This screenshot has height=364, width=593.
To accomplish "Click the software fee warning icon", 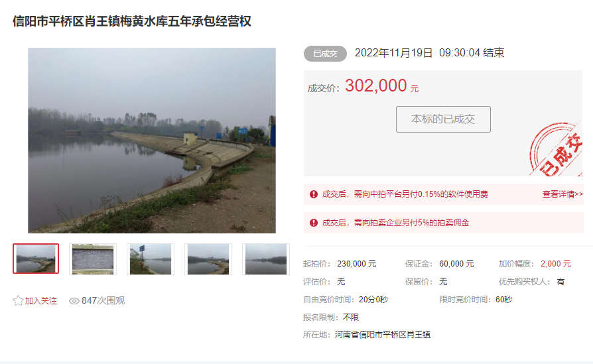I will point(314,194).
